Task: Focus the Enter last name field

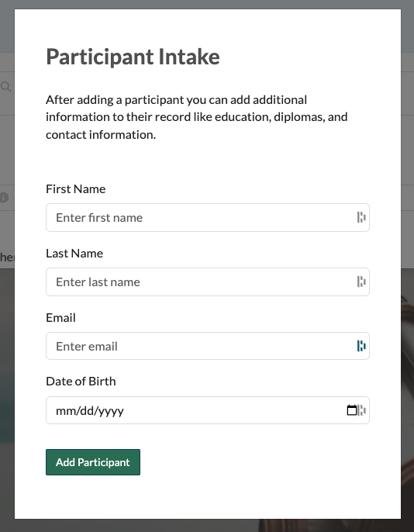Action: [208, 282]
